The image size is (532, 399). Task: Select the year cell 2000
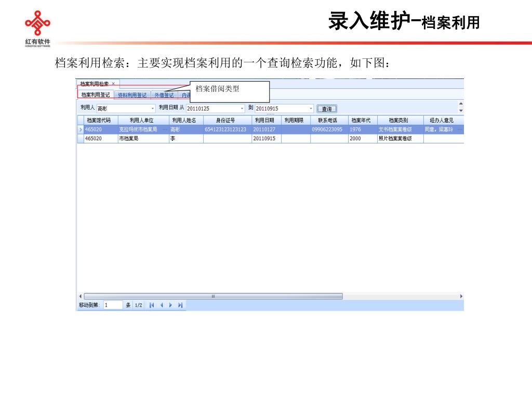[363, 138]
